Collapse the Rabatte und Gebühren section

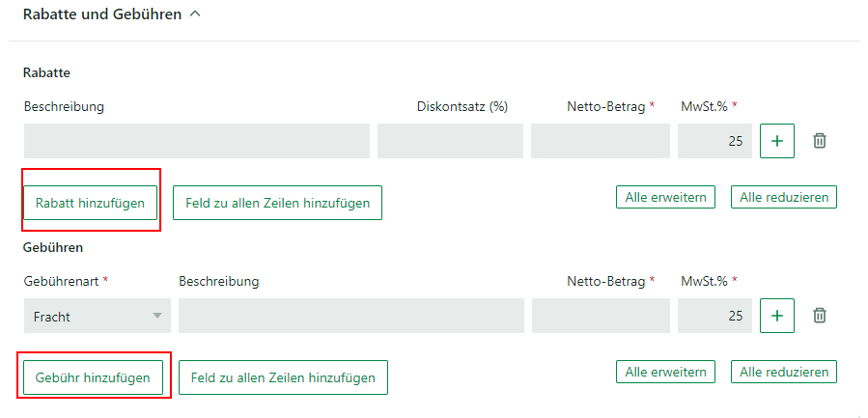click(195, 14)
